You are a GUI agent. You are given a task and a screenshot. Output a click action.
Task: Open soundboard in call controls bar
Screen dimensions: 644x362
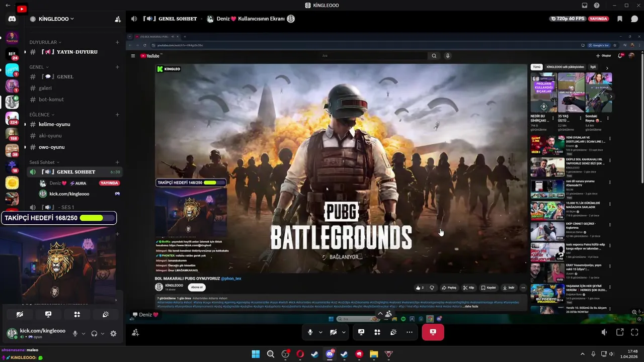pyautogui.click(x=393, y=332)
